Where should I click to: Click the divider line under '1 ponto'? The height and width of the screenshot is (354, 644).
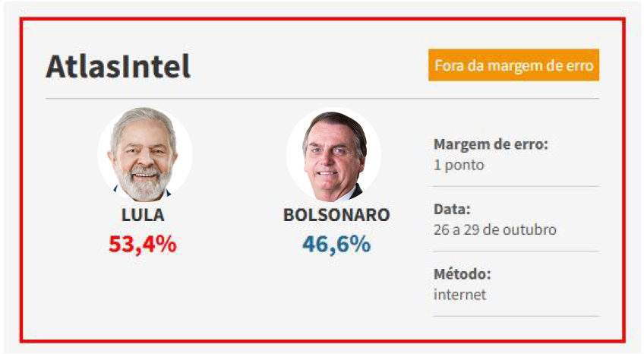516,186
